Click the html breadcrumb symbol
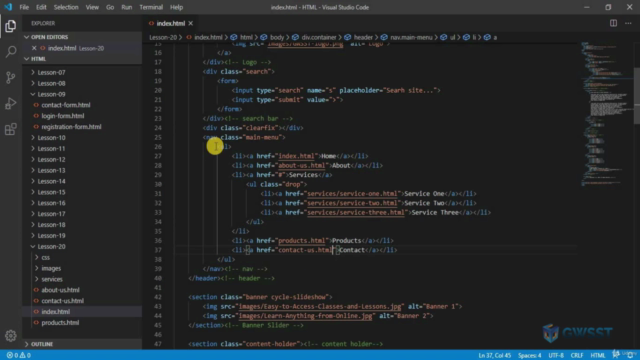 point(242,37)
